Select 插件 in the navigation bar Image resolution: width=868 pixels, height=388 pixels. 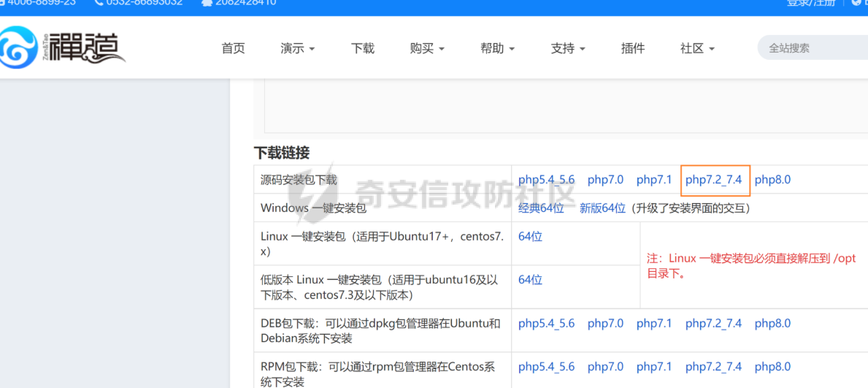tap(632, 48)
